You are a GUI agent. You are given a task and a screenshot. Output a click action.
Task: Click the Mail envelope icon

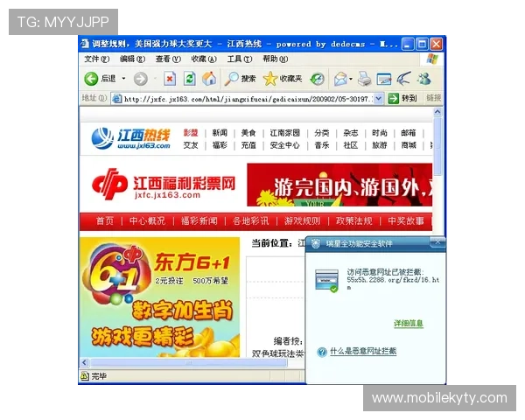pyautogui.click(x=340, y=79)
